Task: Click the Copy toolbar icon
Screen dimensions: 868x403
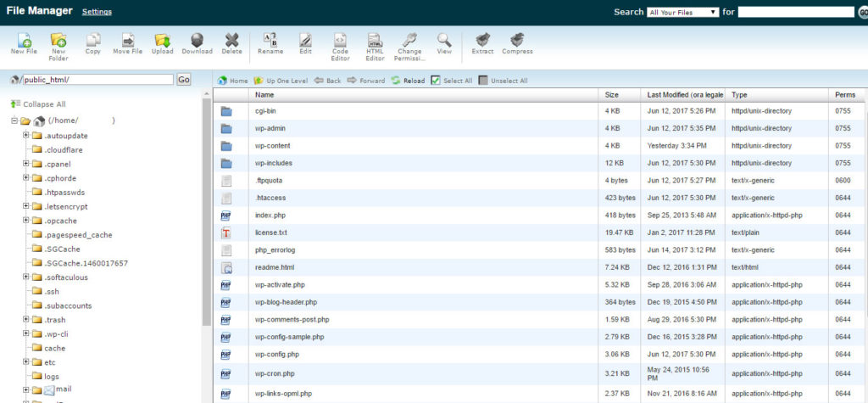Action: (x=93, y=40)
